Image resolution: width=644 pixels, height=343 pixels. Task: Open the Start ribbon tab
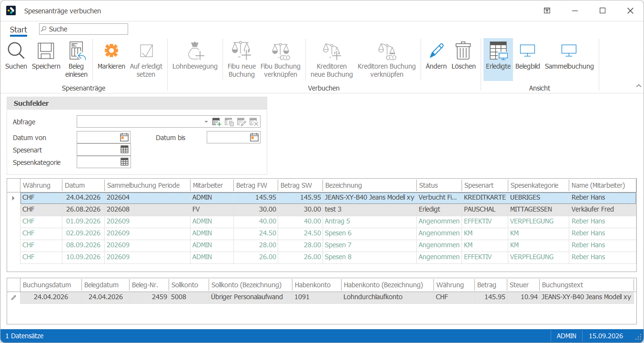click(x=19, y=30)
